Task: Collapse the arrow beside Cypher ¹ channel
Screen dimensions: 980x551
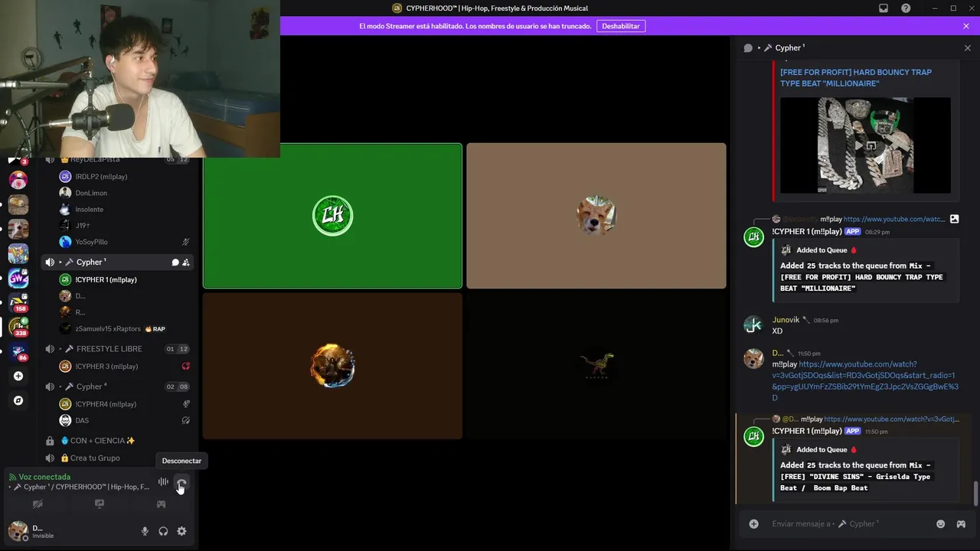Action: 60,262
